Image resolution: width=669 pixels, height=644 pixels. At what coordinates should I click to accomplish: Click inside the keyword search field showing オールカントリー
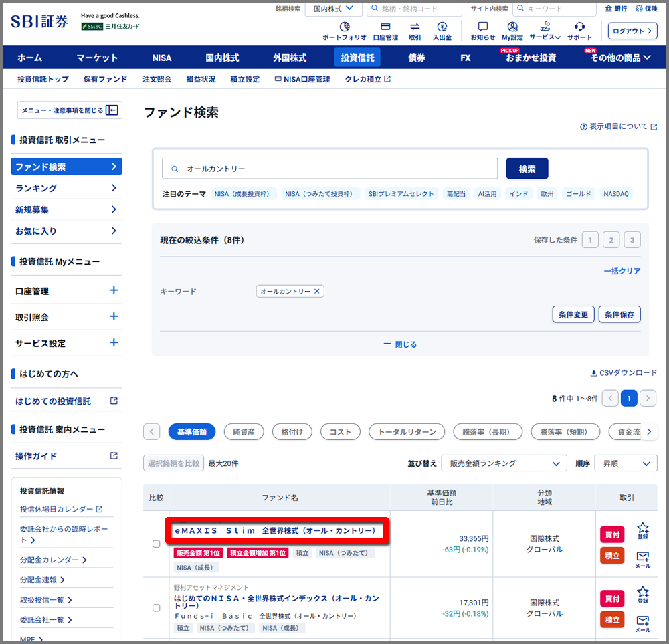click(x=329, y=168)
